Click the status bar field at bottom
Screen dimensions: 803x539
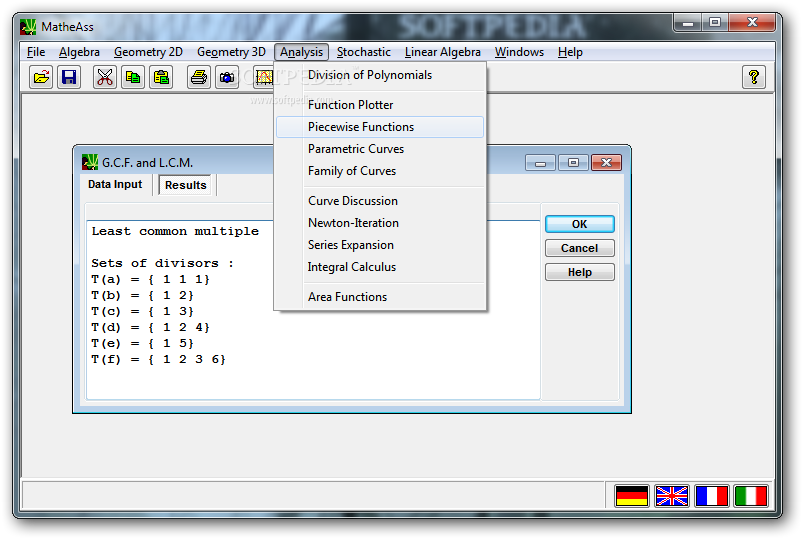[314, 496]
